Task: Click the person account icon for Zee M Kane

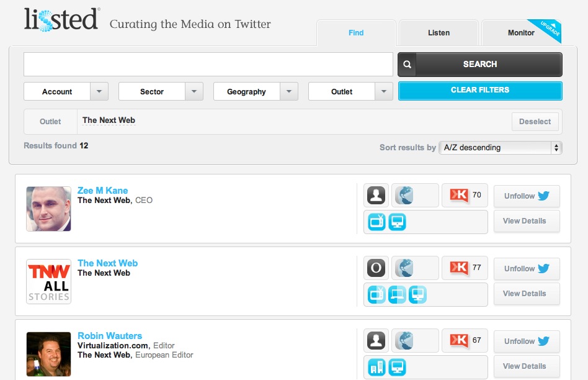Action: pyautogui.click(x=376, y=196)
